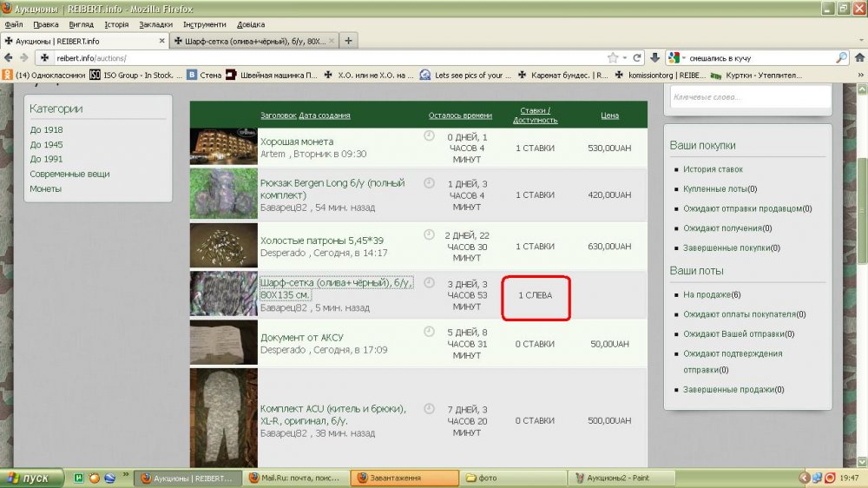This screenshot has width=868, height=488.
Task: Open the ACU uniform listing thumbnail
Action: 223,415
